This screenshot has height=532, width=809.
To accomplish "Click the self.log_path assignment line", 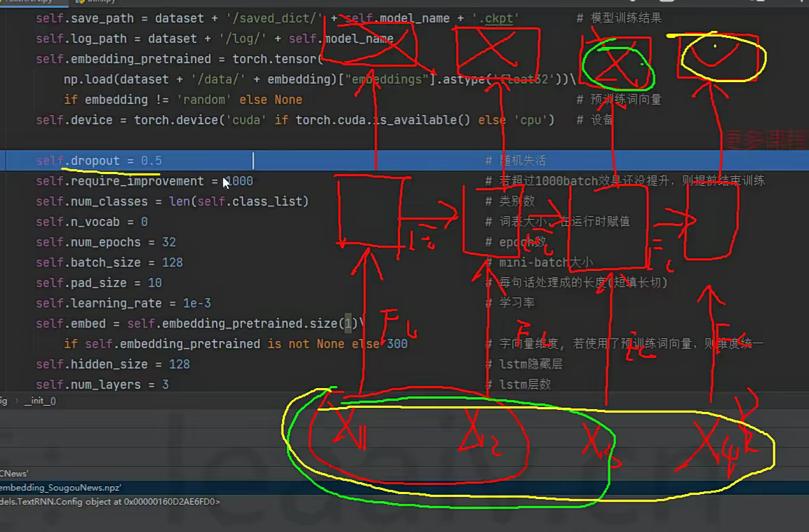I will [x=140, y=39].
